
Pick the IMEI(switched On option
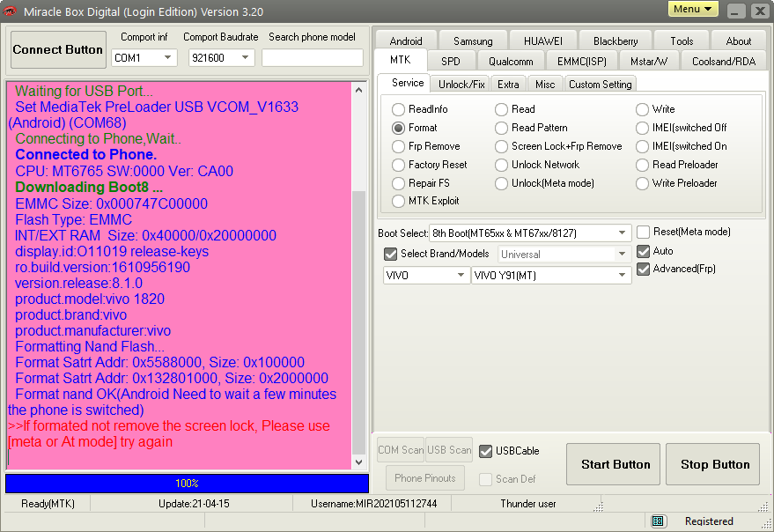682,147
